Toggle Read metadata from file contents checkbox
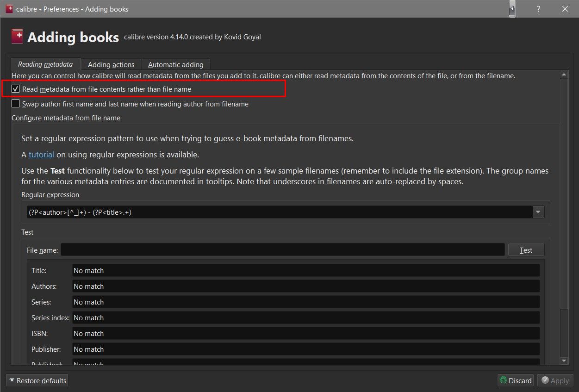 (x=16, y=89)
